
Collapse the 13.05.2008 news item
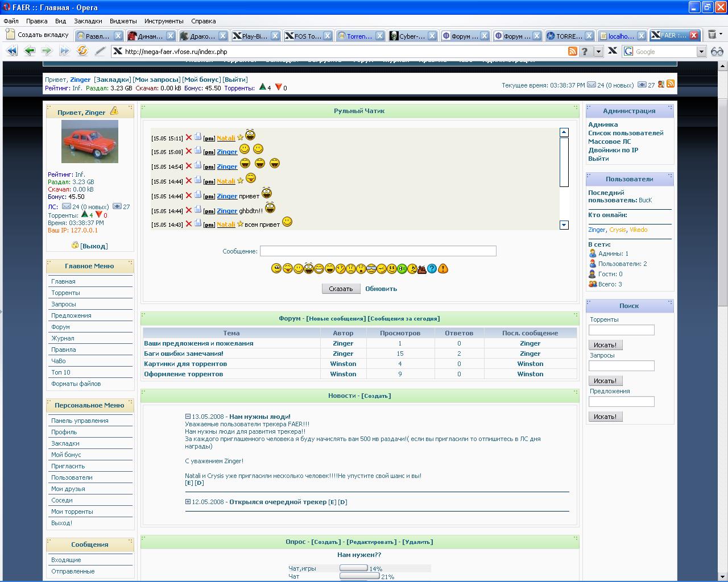coord(188,417)
